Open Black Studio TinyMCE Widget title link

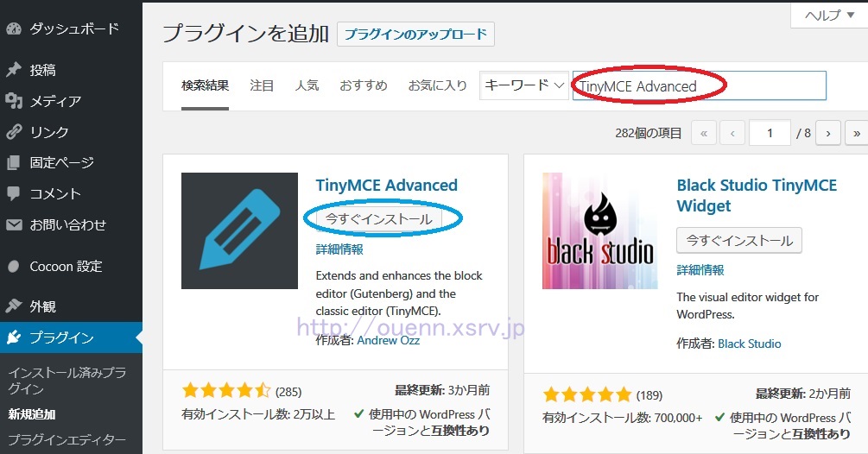757,195
